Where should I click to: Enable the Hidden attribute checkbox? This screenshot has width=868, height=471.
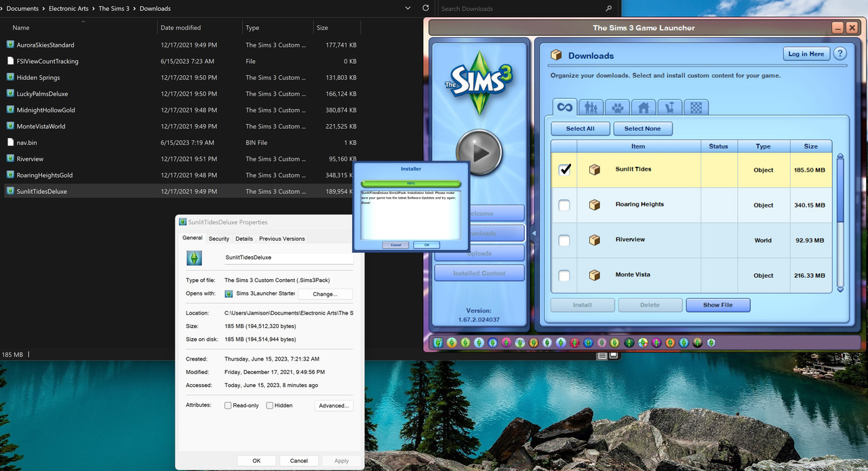point(270,405)
